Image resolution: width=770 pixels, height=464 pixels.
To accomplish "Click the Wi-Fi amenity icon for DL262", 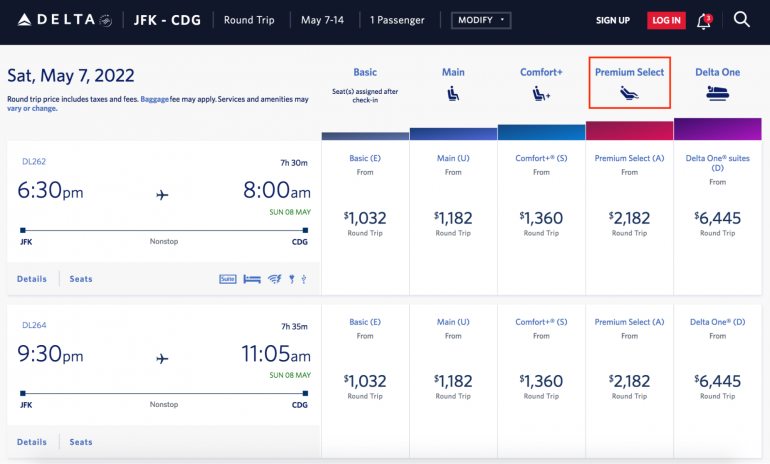I will pos(274,279).
